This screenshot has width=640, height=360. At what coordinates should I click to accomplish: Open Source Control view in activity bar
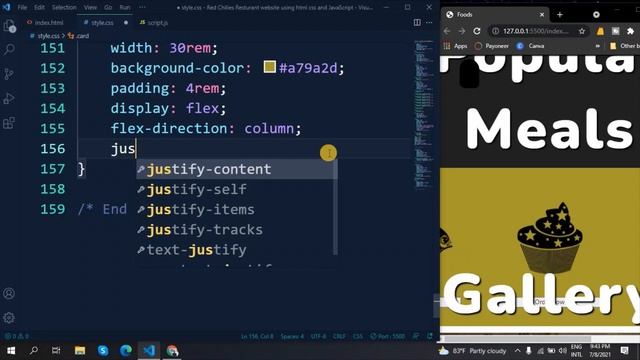point(9,74)
